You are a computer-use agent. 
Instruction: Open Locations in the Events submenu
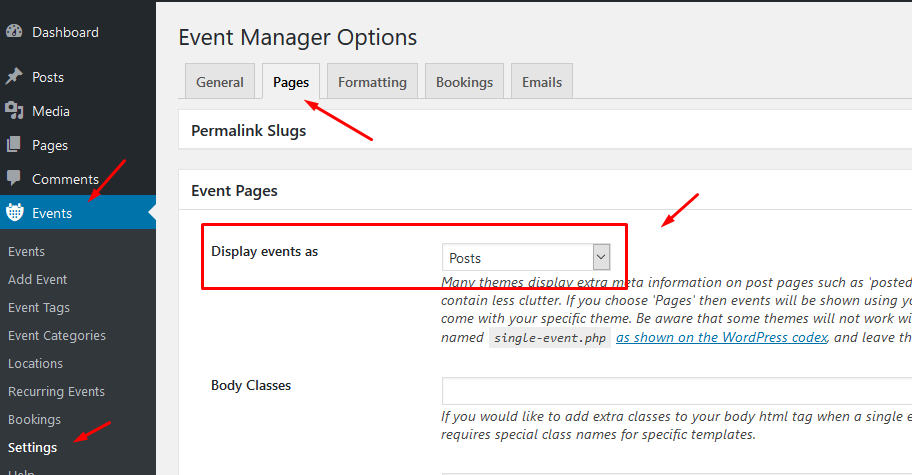36,364
